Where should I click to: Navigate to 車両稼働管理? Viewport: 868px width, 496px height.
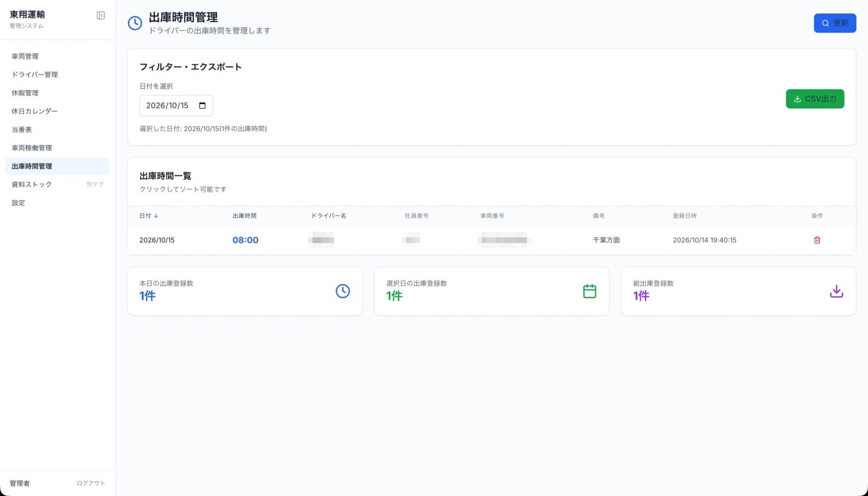(x=58, y=148)
